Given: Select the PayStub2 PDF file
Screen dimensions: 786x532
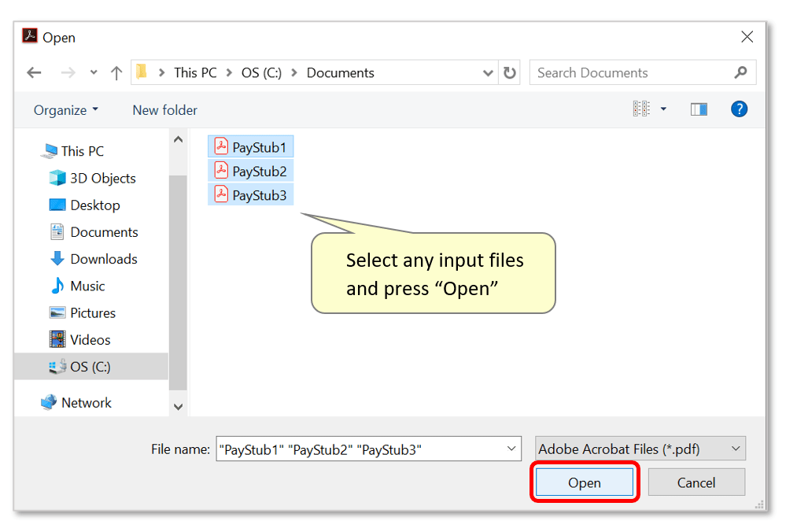Looking at the screenshot, I should click(251, 172).
